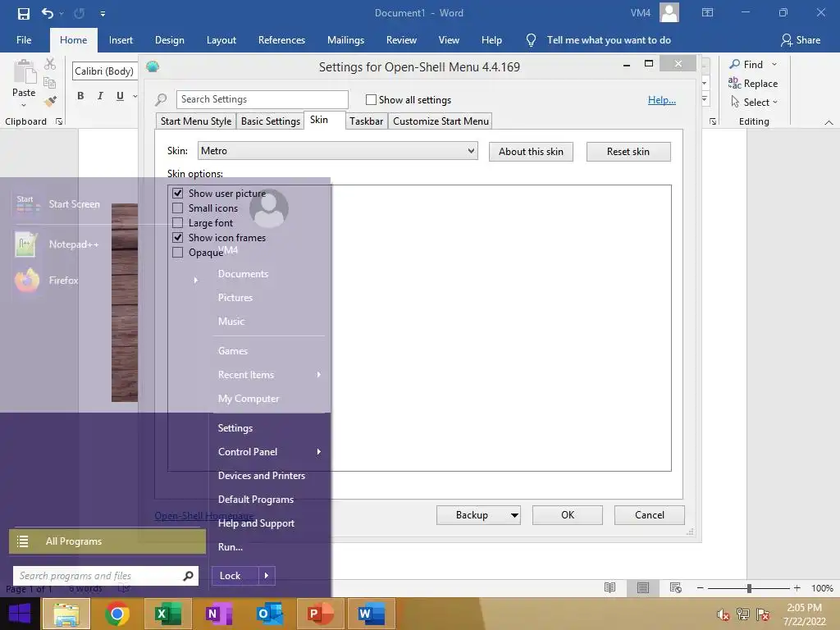840x630 pixels.
Task: Expand the arrow next to Lock
Action: 267,576
